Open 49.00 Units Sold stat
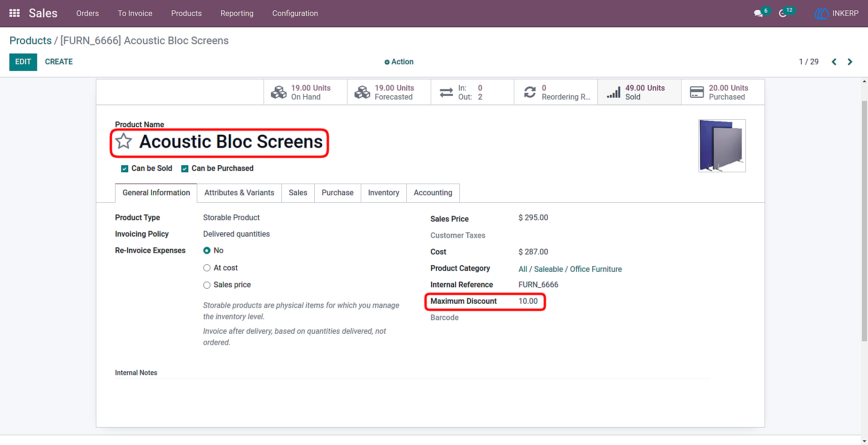 click(640, 92)
